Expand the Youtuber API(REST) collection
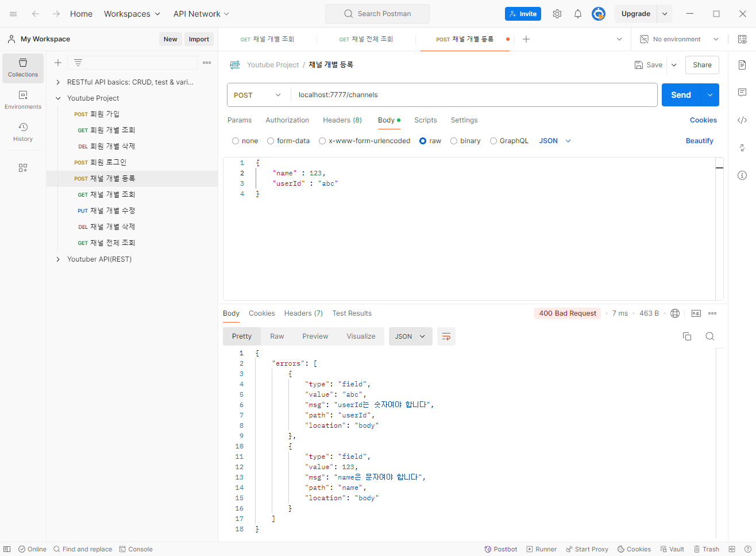This screenshot has height=556, width=756. click(58, 259)
